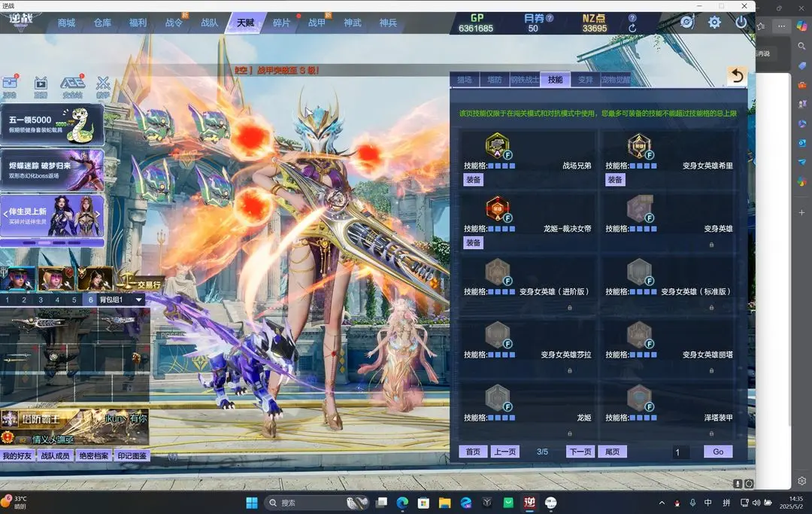Go to 上一页 previous page

pyautogui.click(x=504, y=452)
